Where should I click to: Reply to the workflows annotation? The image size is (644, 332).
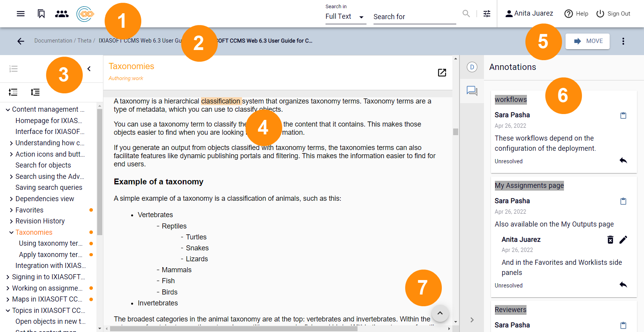(x=623, y=161)
